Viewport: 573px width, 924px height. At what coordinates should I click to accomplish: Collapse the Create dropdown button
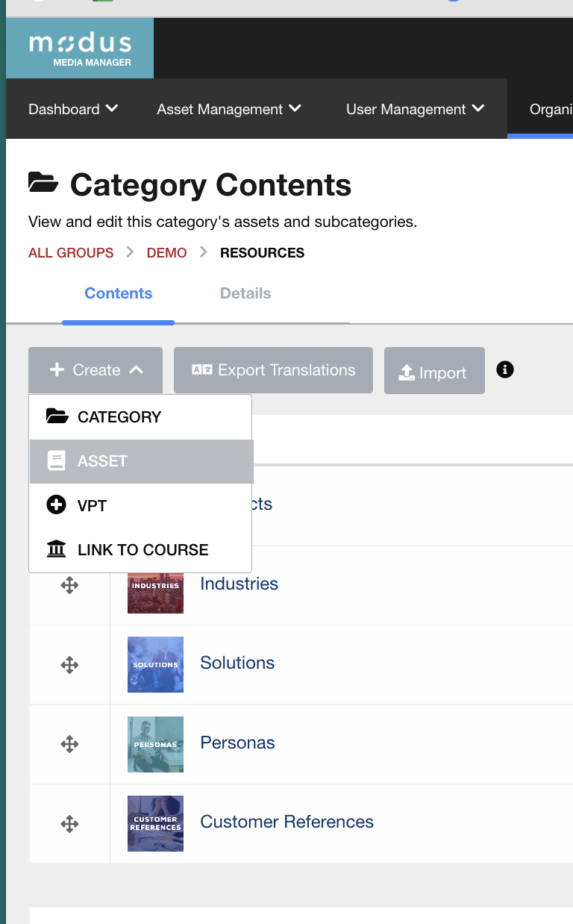95,370
